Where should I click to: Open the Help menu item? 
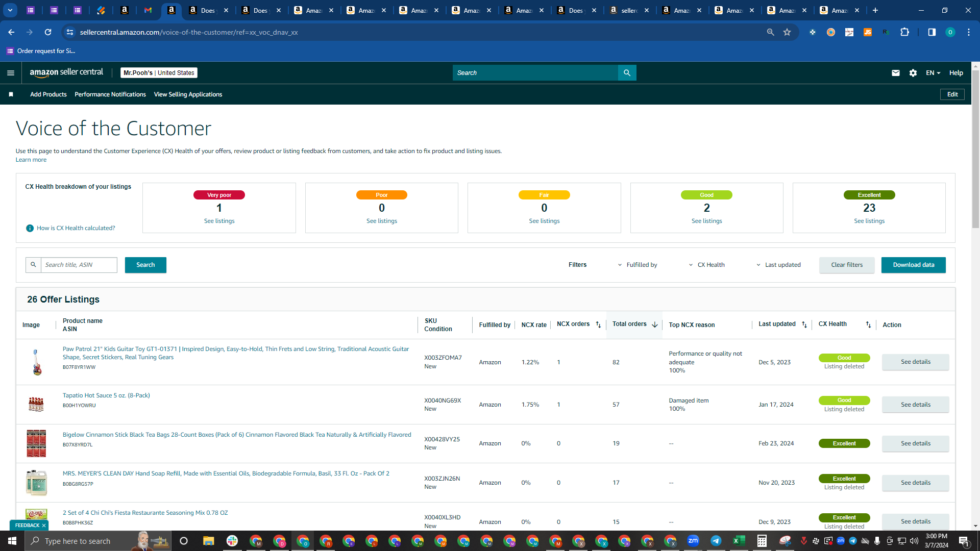956,73
